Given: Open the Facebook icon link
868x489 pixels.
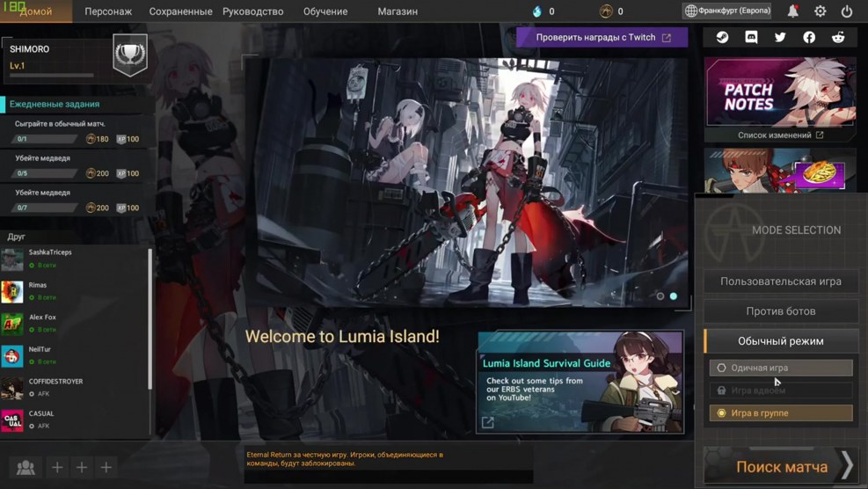Looking at the screenshot, I should (809, 37).
